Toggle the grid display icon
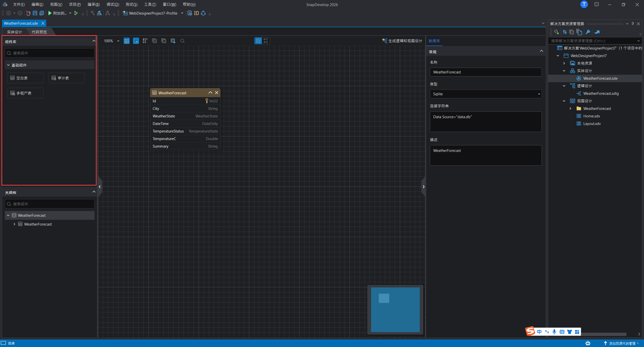 pos(127,41)
